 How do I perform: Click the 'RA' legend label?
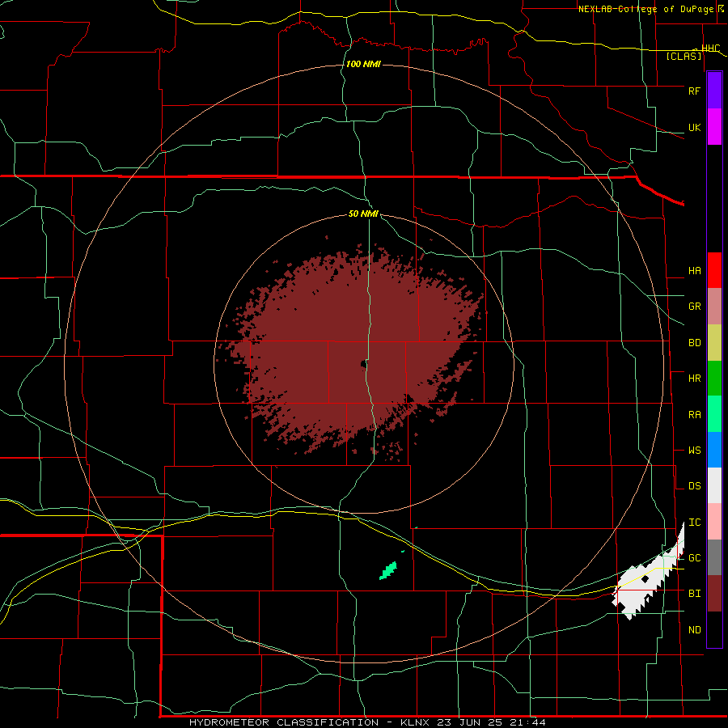click(x=694, y=415)
